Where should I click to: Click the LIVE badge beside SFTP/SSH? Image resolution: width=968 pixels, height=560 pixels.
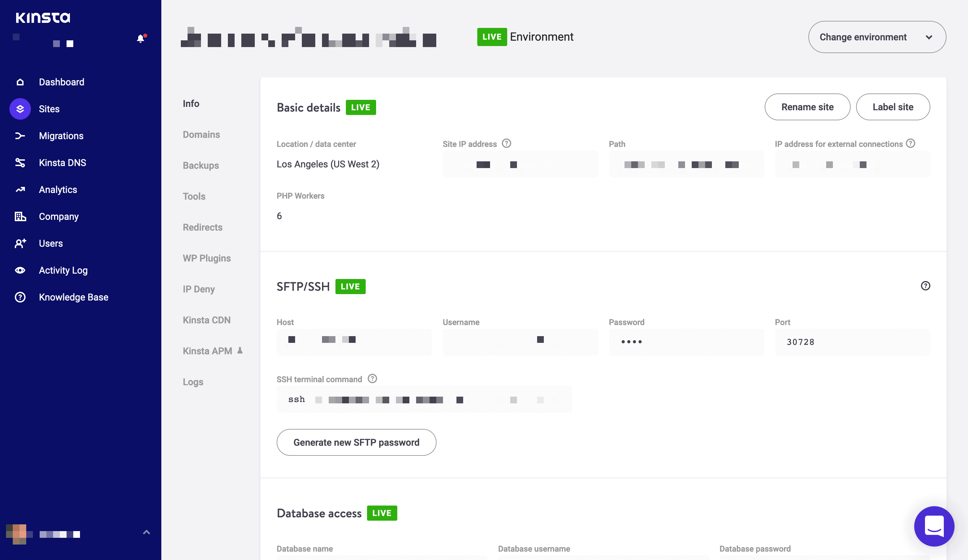350,286
